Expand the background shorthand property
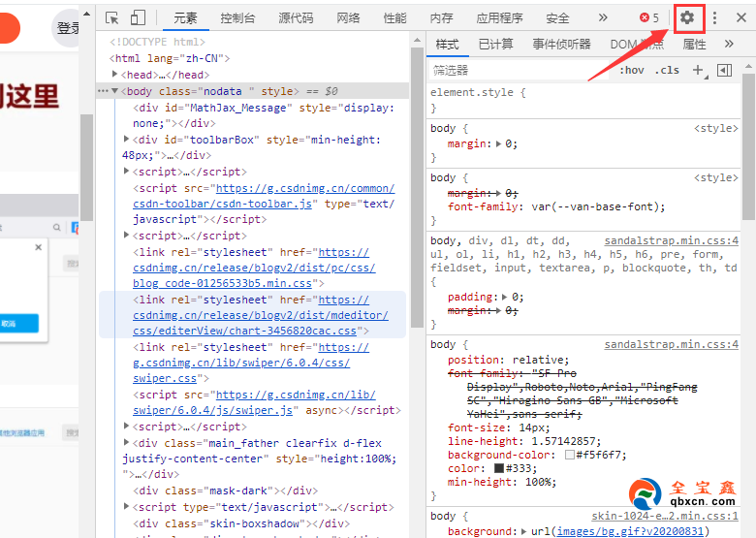 point(523,531)
